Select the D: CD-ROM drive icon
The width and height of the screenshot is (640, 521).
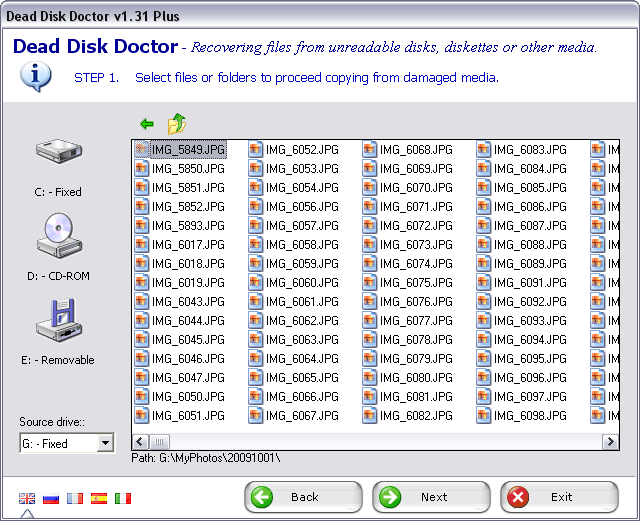59,236
